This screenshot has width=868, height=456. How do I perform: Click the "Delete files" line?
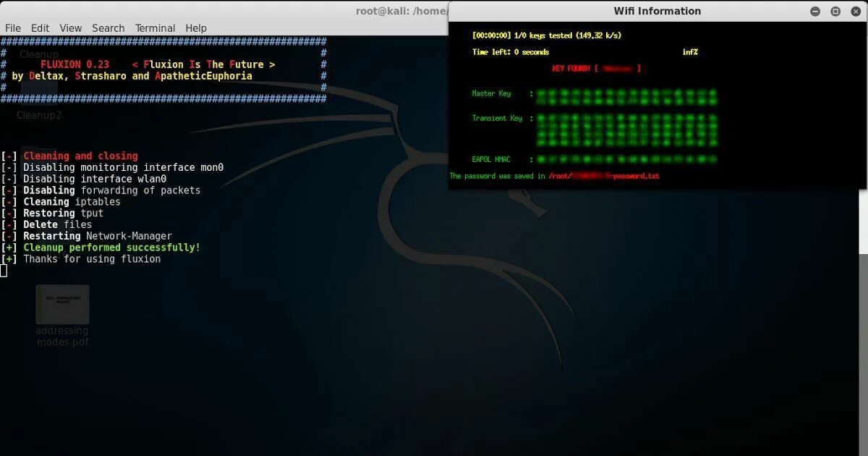pyautogui.click(x=46, y=224)
